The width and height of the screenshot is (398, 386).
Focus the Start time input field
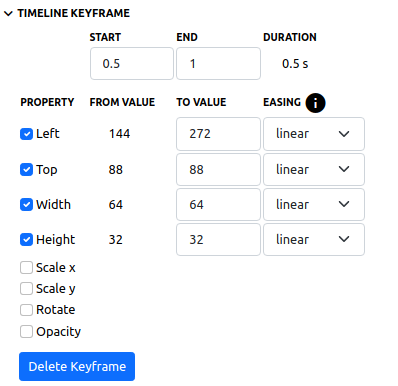132,64
